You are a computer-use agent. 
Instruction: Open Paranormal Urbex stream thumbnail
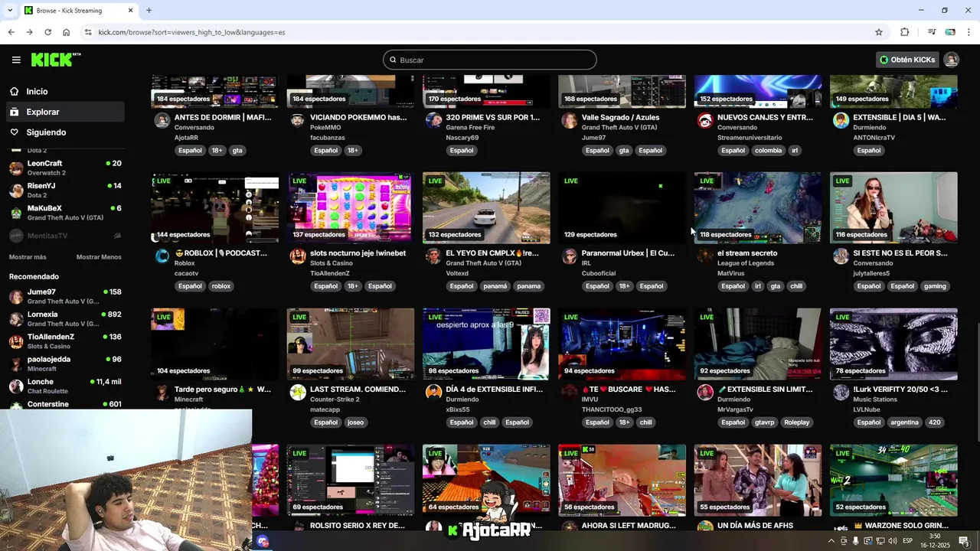[x=622, y=208]
